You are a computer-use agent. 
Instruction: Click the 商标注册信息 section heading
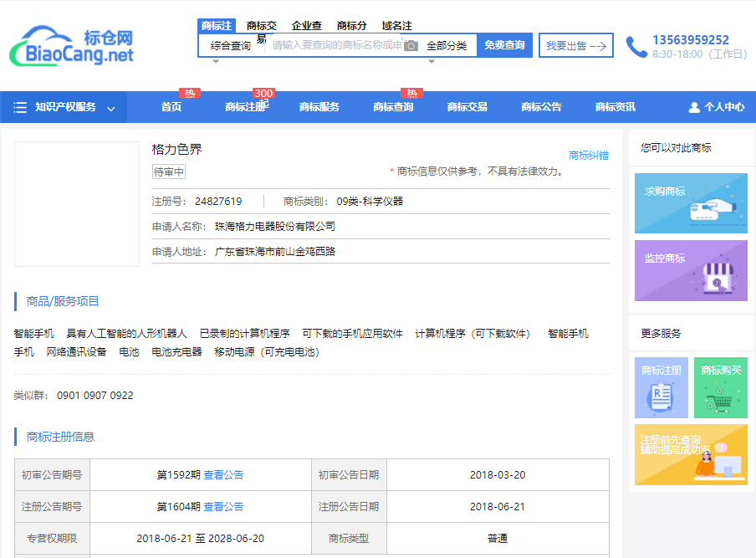point(60,437)
